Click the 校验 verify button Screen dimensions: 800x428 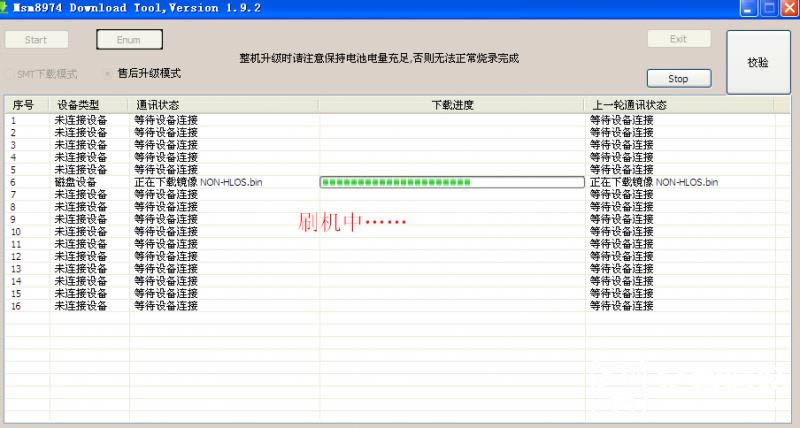click(758, 62)
